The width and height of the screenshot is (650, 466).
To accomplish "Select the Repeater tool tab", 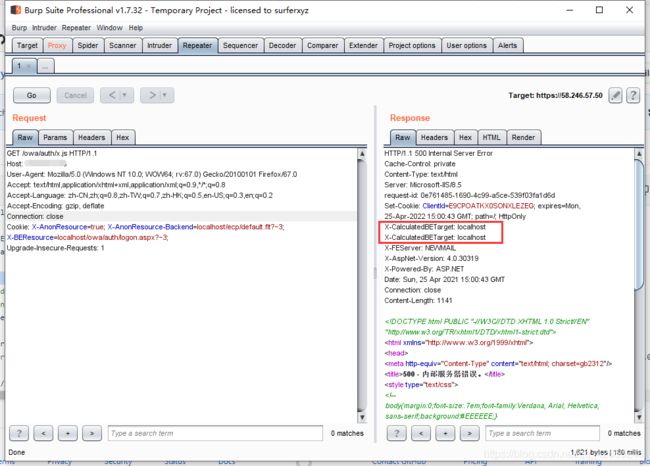I will click(x=197, y=46).
